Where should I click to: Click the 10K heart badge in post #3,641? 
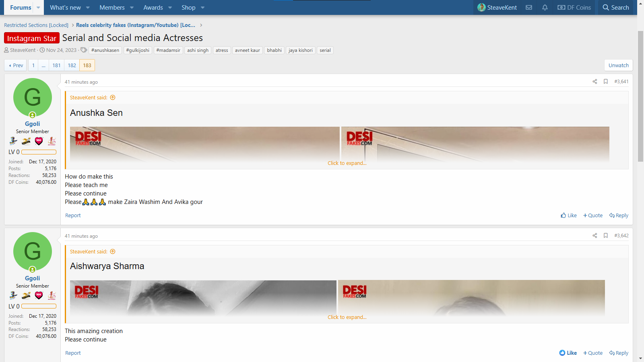(x=39, y=141)
